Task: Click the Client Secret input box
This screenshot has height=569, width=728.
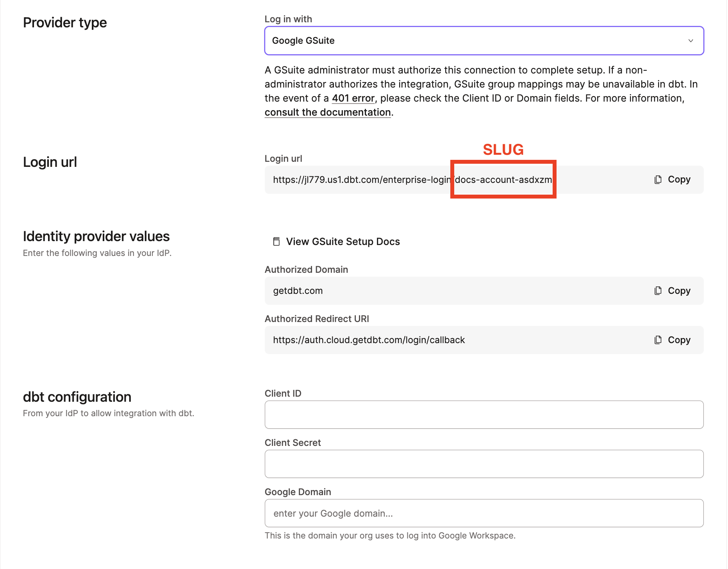Action: [484, 464]
